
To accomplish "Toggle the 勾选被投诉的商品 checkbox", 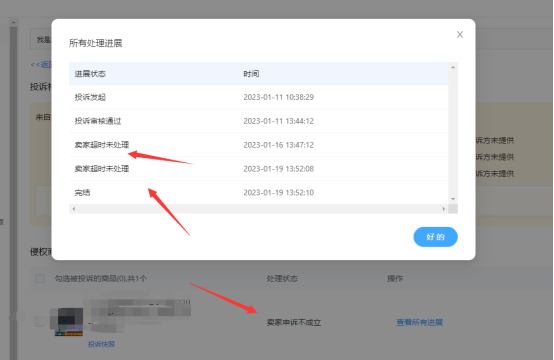I will 40,278.
